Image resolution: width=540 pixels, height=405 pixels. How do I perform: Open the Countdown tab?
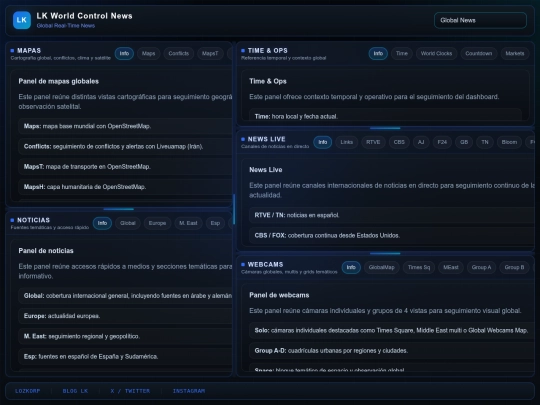click(x=478, y=53)
